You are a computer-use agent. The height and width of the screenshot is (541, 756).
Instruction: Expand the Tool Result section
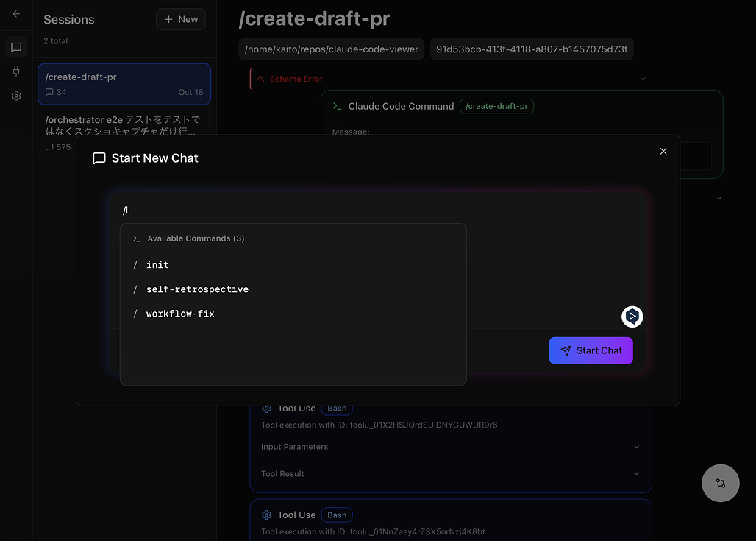636,474
